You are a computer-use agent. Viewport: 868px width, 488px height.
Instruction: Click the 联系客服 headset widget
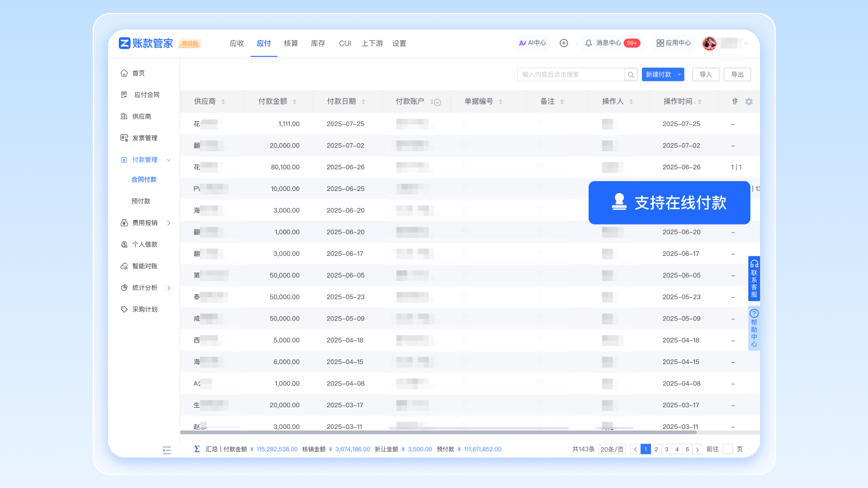pos(754,278)
